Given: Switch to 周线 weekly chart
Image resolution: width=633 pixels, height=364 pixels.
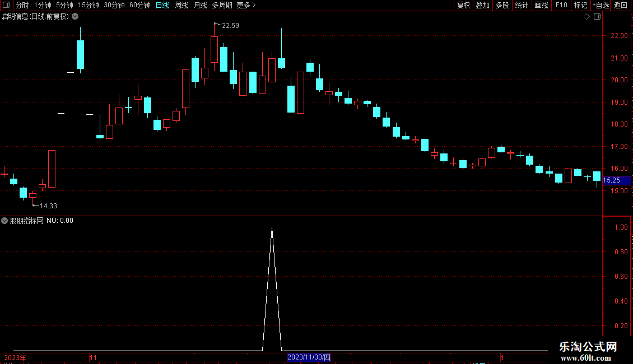Looking at the screenshot, I should [x=181, y=5].
